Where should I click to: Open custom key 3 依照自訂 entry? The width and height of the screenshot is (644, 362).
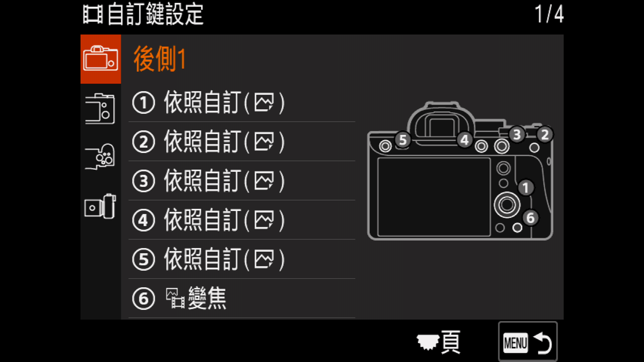pos(242,181)
